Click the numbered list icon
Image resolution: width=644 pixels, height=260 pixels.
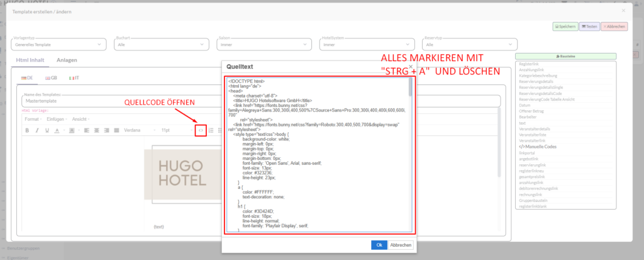click(211, 130)
